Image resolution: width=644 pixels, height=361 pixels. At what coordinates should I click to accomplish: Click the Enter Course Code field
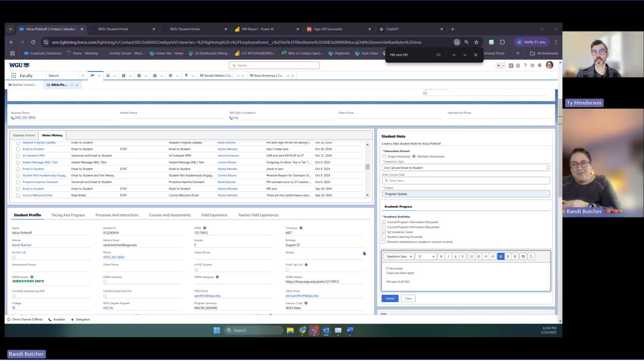coord(466,181)
